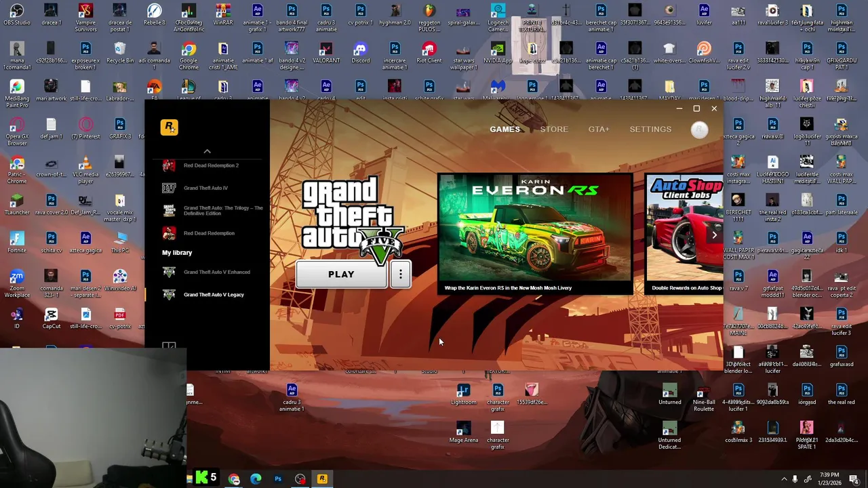Switch to Rockstar Launcher taskbar button
This screenshot has height=488, width=868.
coord(322,479)
